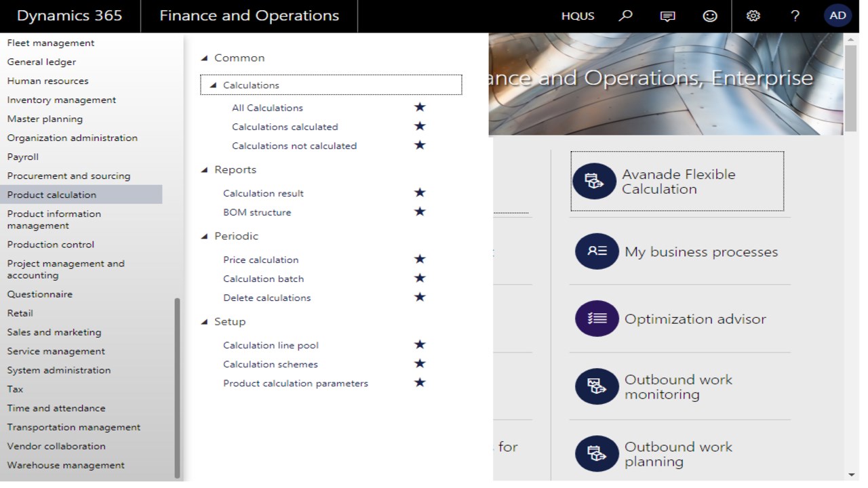868x488 pixels.
Task: Favorite All Calculations with its star
Action: [420, 107]
